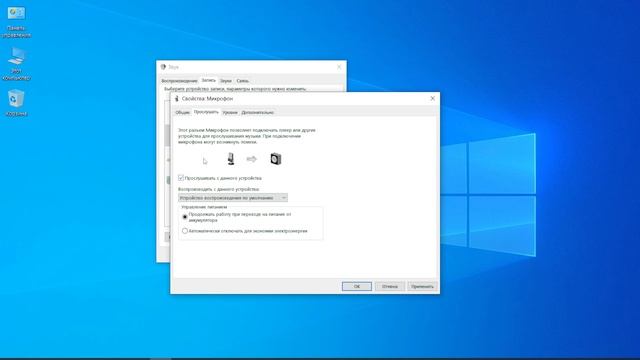Click the Apply button in Microphone Properties

[x=422, y=287]
